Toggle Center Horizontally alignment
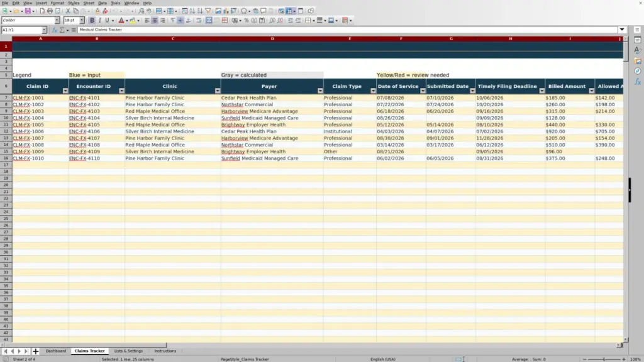Image resolution: width=644 pixels, height=362 pixels. click(155, 20)
